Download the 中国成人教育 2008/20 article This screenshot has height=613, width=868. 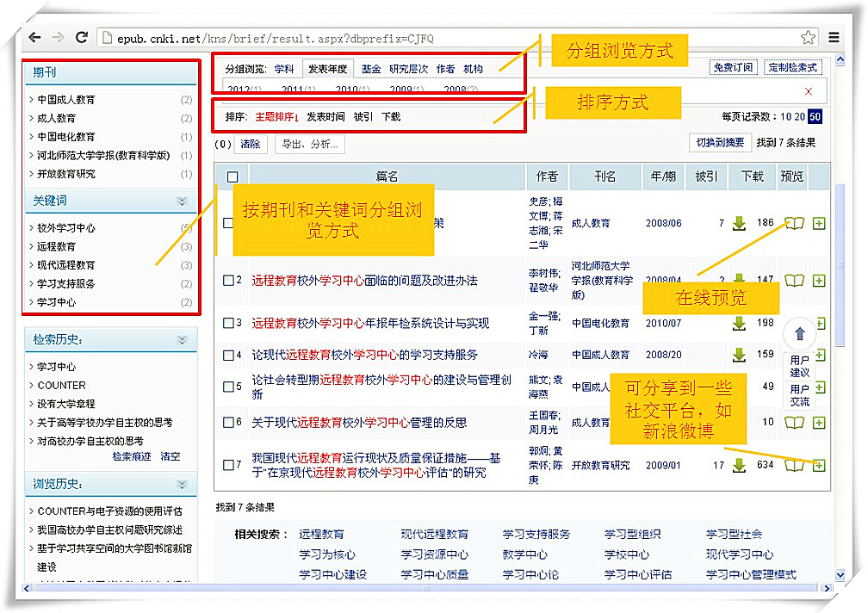pos(739,355)
